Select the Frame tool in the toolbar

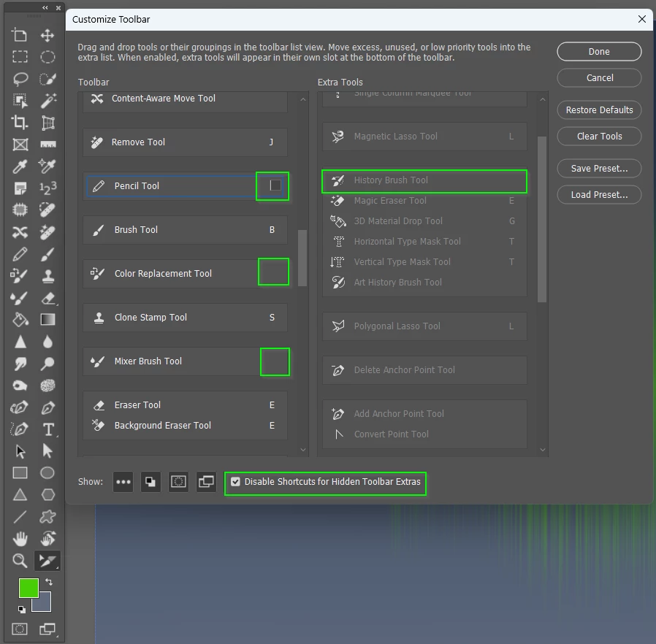pyautogui.click(x=20, y=145)
